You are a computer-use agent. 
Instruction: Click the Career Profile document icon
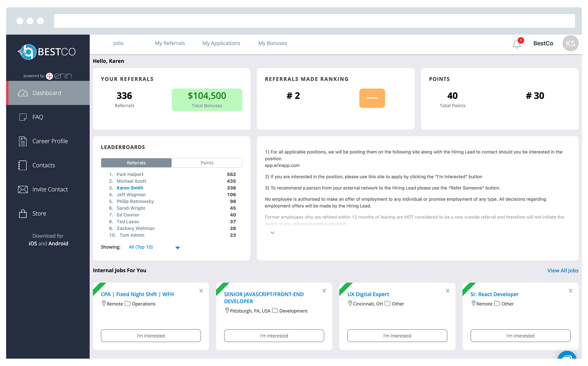[x=23, y=141]
